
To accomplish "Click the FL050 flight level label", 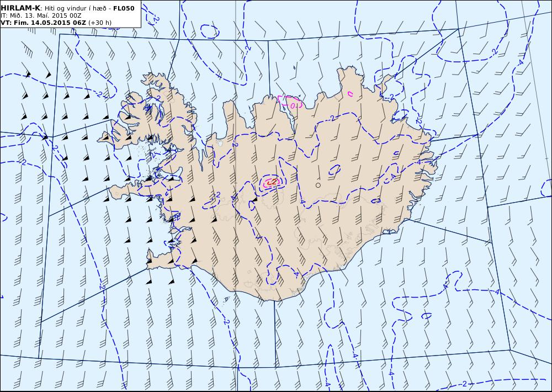I will tap(124, 8).
